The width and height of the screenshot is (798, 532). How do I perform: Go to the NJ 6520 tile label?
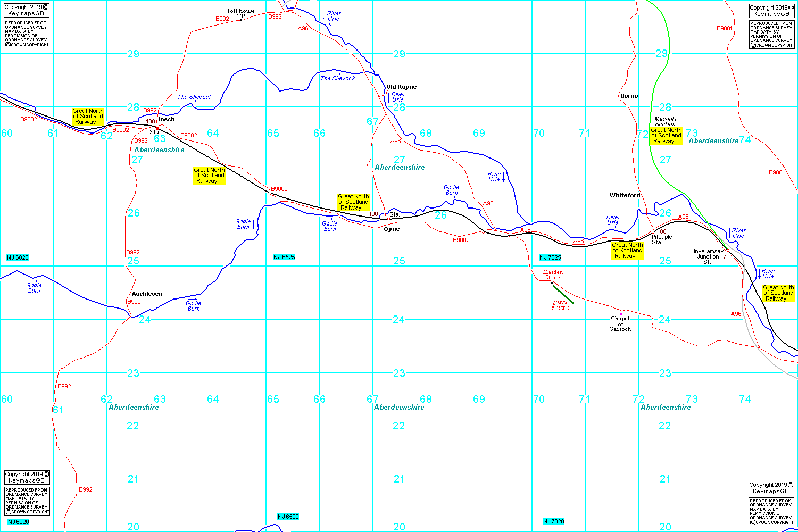click(288, 517)
